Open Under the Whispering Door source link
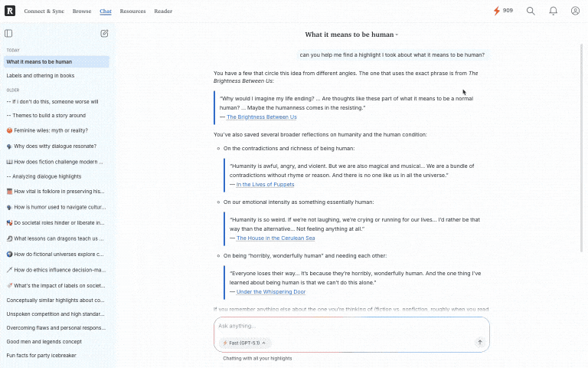Image resolution: width=588 pixels, height=368 pixels. click(270, 292)
